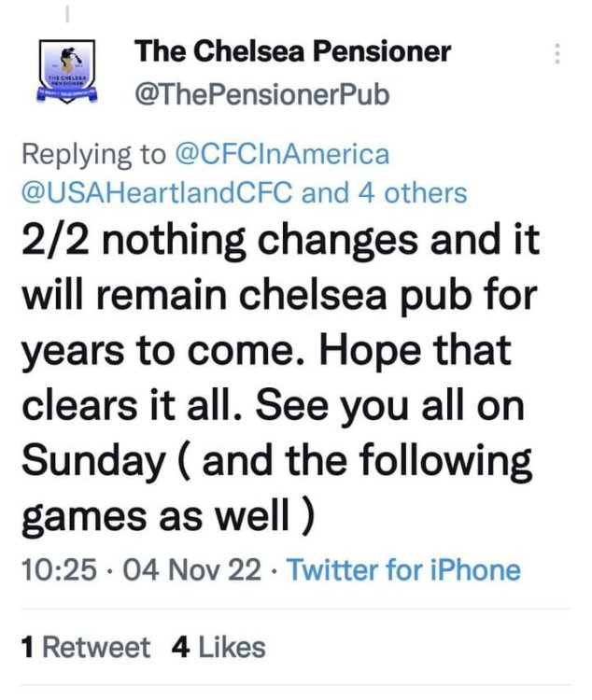This screenshot has height=700, width=592.
Task: Click the 04 Nov 22 date
Action: pyautogui.click(x=192, y=570)
